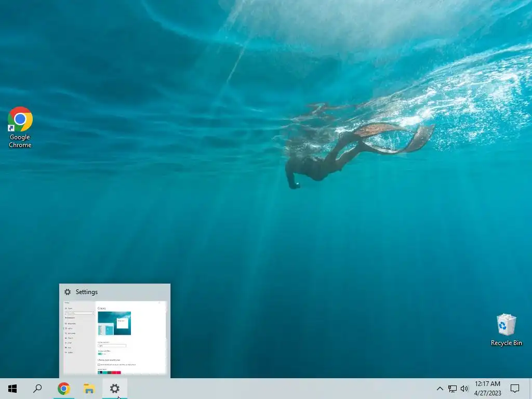Image resolution: width=532 pixels, height=399 pixels.
Task: Select the Settings window preview thumbnail
Action: (115, 338)
